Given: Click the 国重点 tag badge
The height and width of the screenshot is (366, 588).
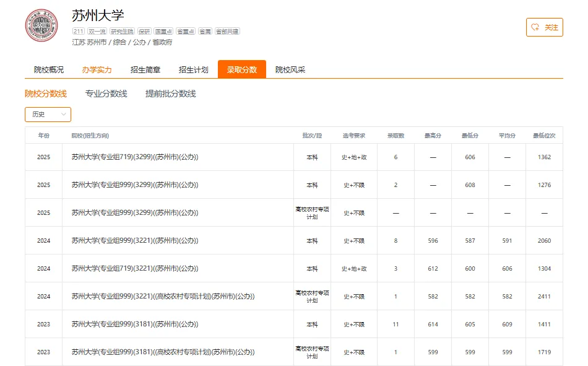Looking at the screenshot, I should point(163,32).
